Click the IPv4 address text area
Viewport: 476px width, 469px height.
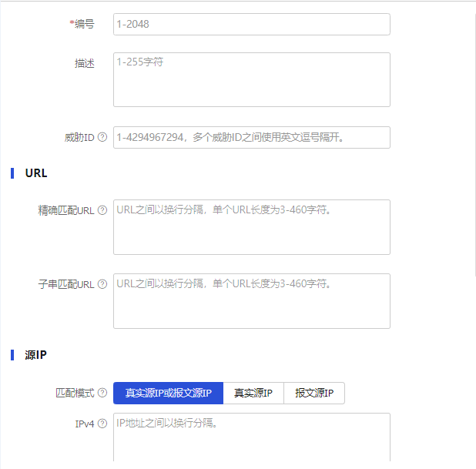[251, 437]
